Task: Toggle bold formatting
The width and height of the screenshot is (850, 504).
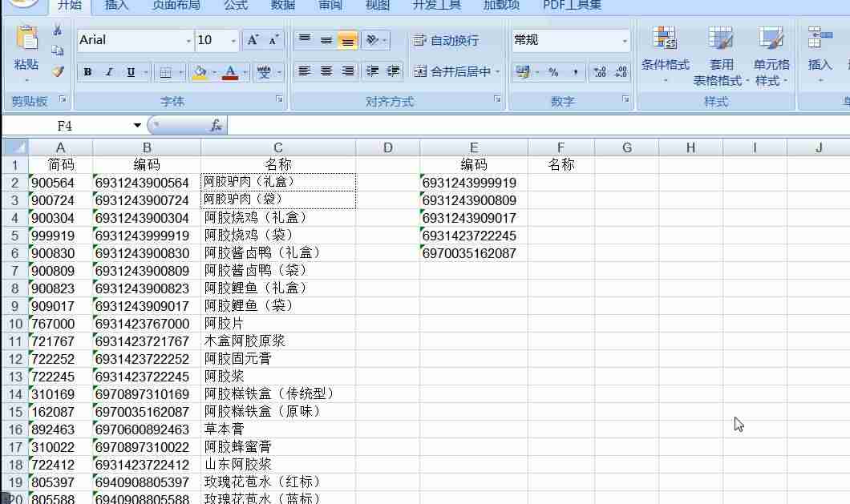Action: tap(87, 71)
